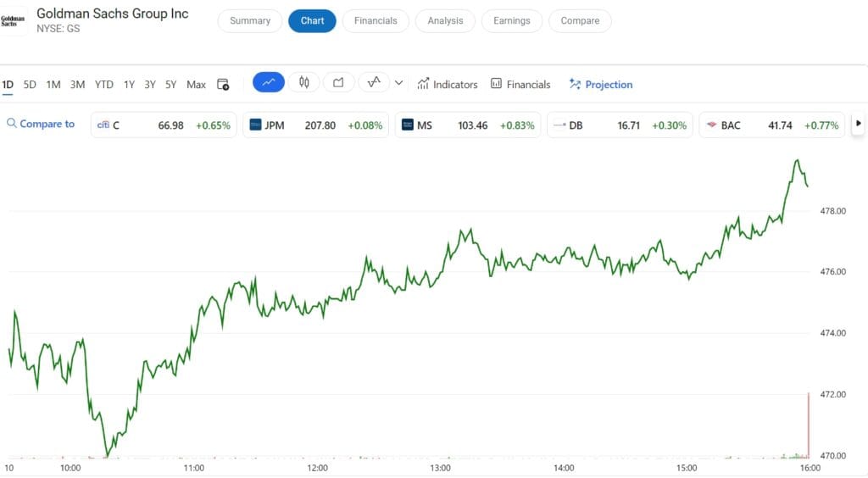Image resolution: width=868 pixels, height=478 pixels.
Task: Open the Earnings tab
Action: (x=511, y=21)
